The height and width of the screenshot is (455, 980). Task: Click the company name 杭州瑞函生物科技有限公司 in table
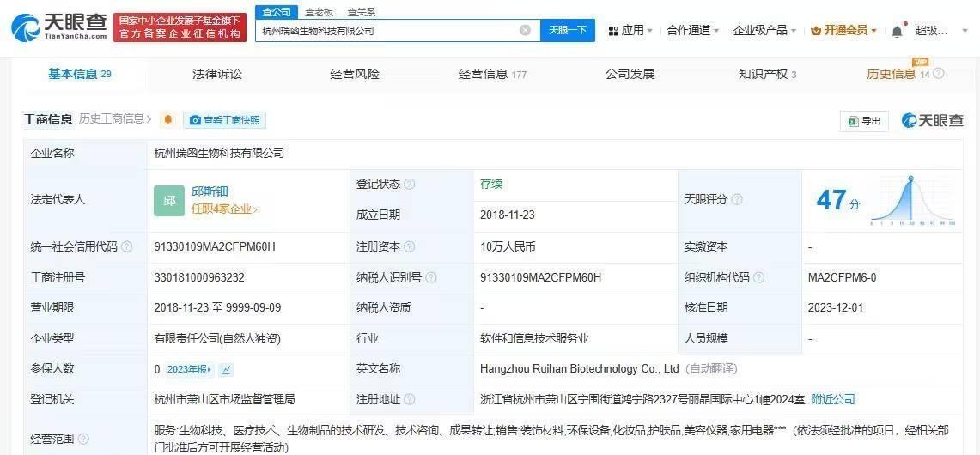(219, 153)
